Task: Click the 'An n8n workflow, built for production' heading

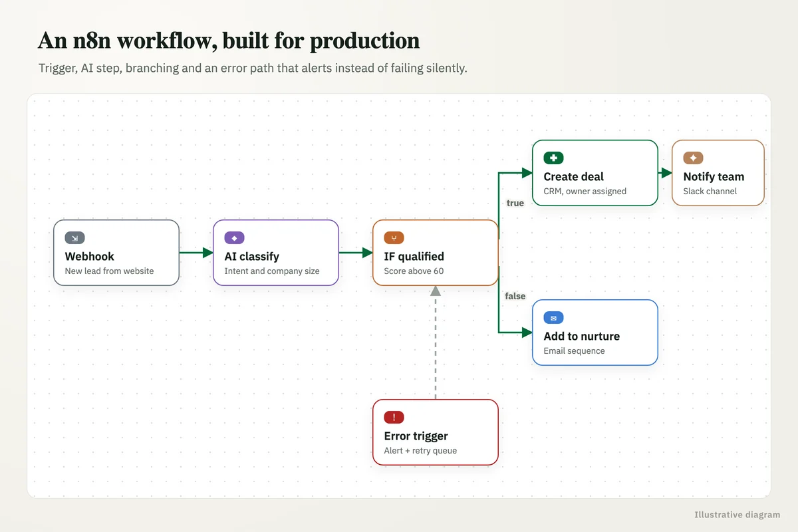Action: (x=229, y=41)
